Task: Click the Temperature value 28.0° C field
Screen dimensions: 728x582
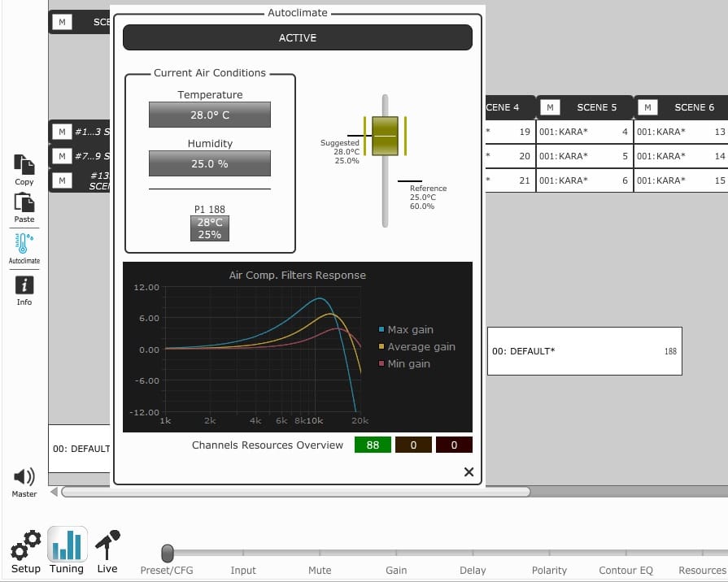Action: pyautogui.click(x=210, y=115)
